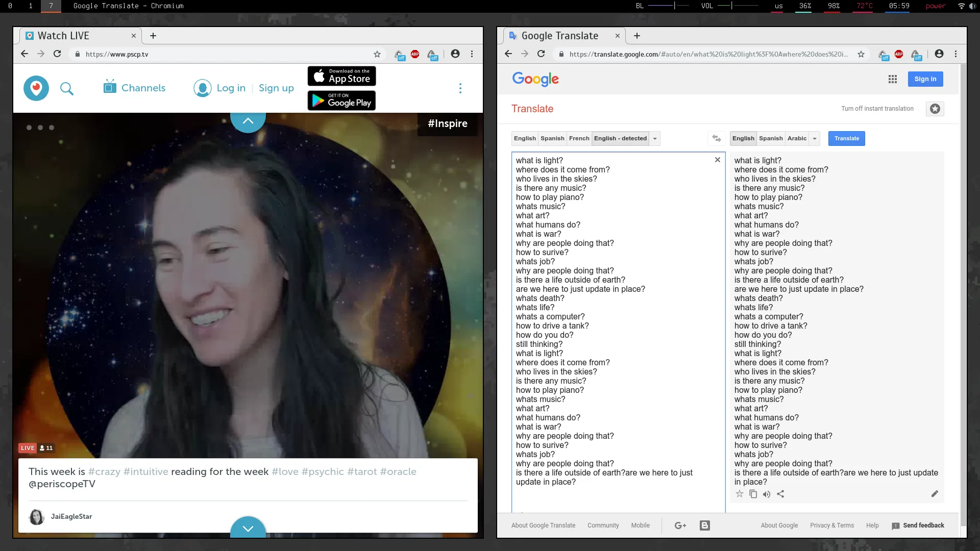Click the Periscope logo icon

point(36,88)
